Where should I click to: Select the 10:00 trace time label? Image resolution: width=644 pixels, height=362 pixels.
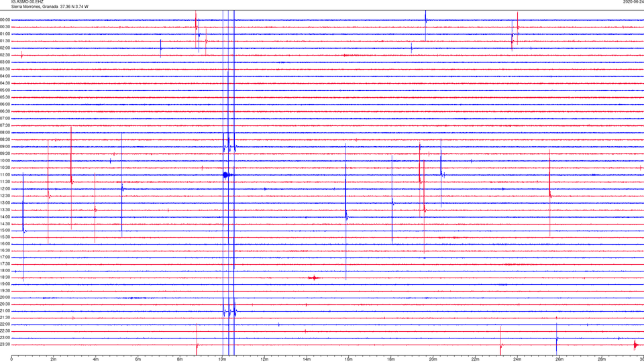coord(5,160)
